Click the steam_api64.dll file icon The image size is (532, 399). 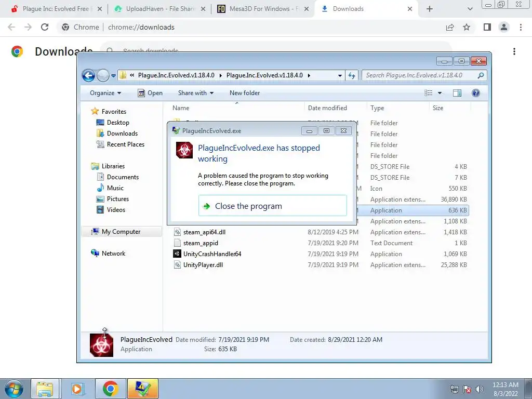tap(177, 232)
